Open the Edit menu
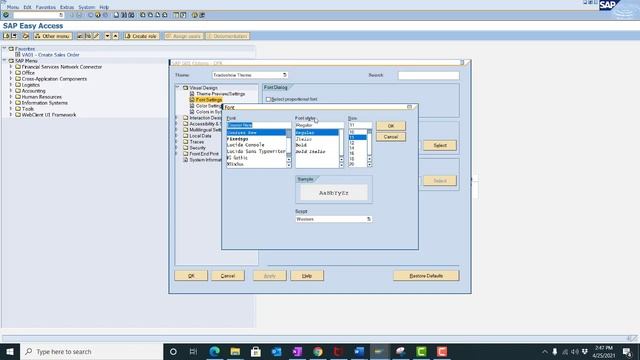The height and width of the screenshot is (360, 640). click(27, 7)
